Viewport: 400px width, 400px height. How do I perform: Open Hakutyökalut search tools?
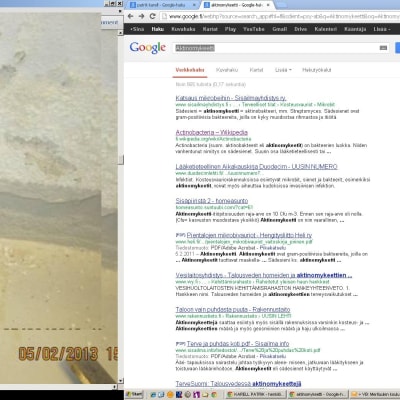tap(316, 70)
